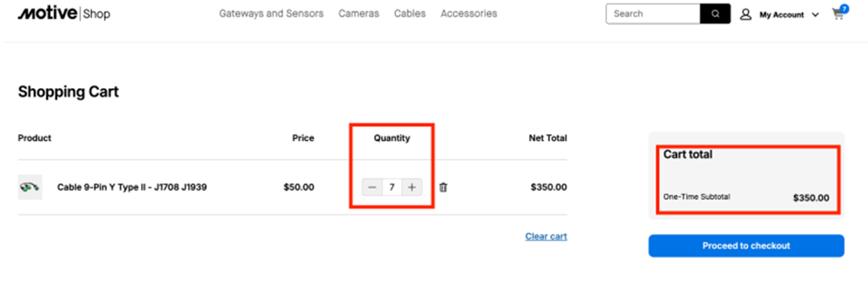868x288 pixels.
Task: Click the Shop label beside the logo
Action: tap(96, 14)
